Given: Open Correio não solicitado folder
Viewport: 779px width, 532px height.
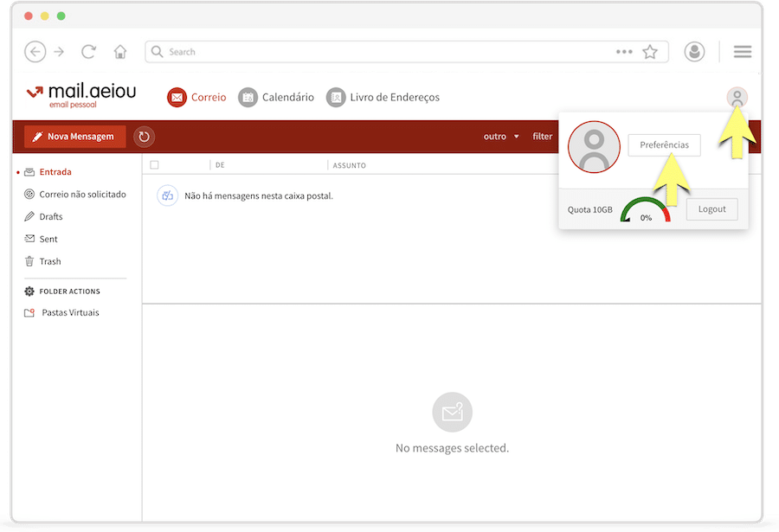Looking at the screenshot, I should (x=82, y=195).
